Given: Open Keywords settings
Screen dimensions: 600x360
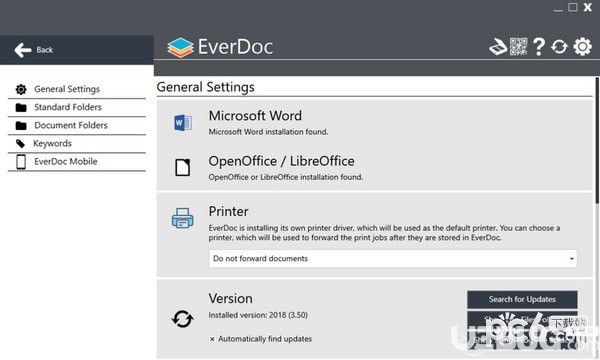Looking at the screenshot, I should point(77,143).
